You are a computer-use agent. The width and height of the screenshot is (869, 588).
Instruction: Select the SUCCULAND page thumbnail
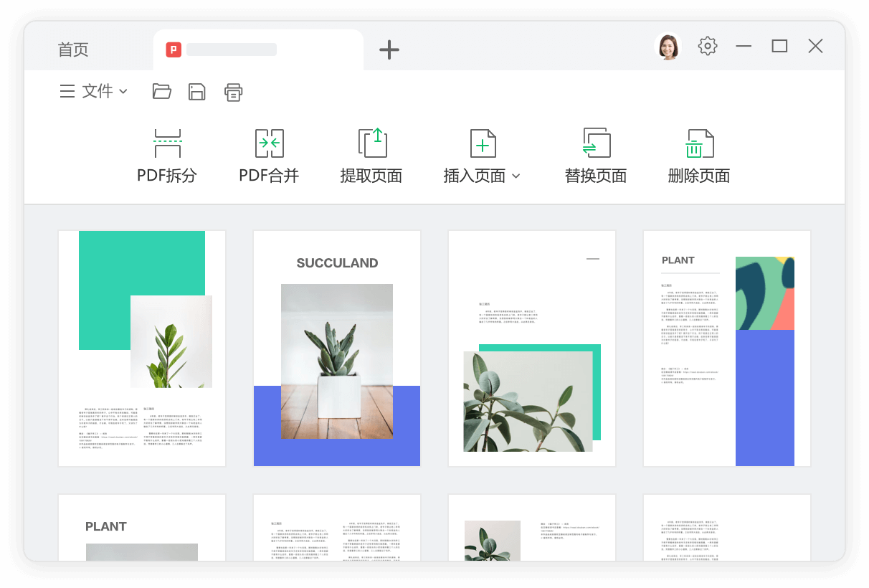click(337, 348)
